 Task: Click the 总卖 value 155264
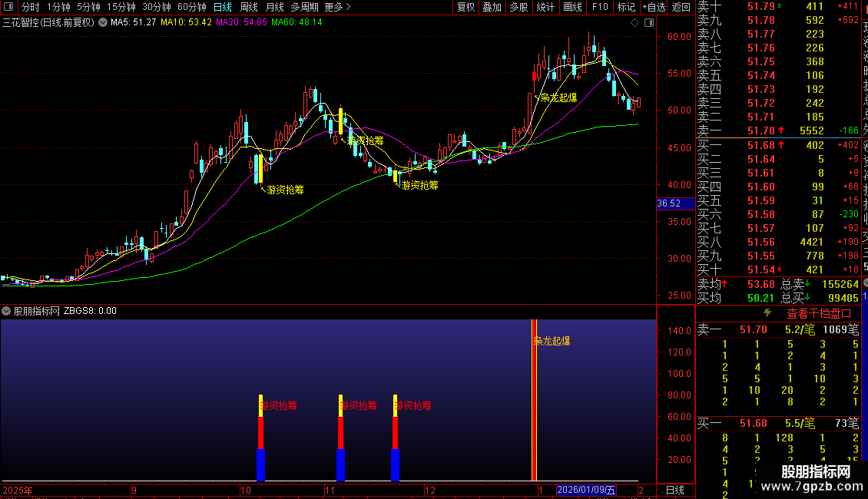840,284
